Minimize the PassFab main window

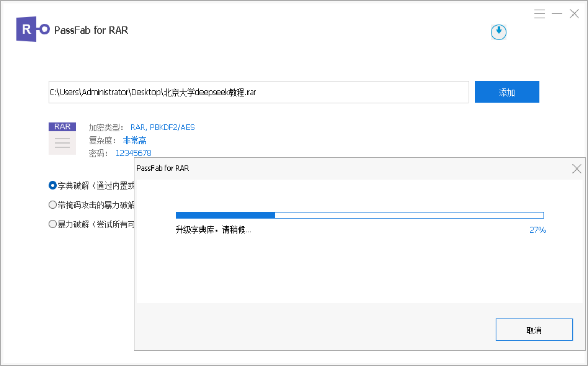coord(557,14)
